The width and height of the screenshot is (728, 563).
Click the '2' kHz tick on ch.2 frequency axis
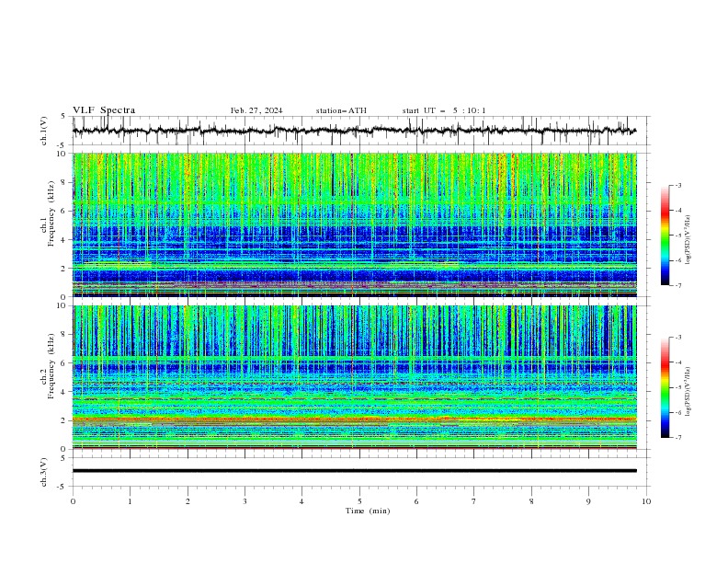64,420
